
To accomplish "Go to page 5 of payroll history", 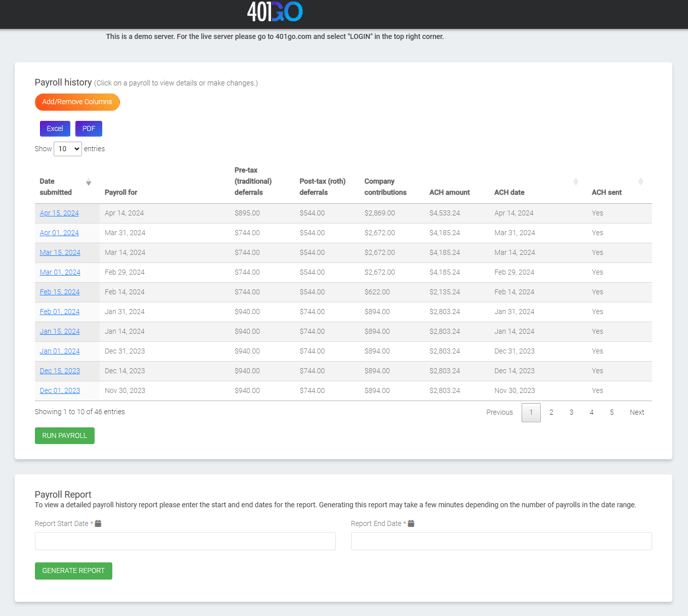I will (611, 412).
